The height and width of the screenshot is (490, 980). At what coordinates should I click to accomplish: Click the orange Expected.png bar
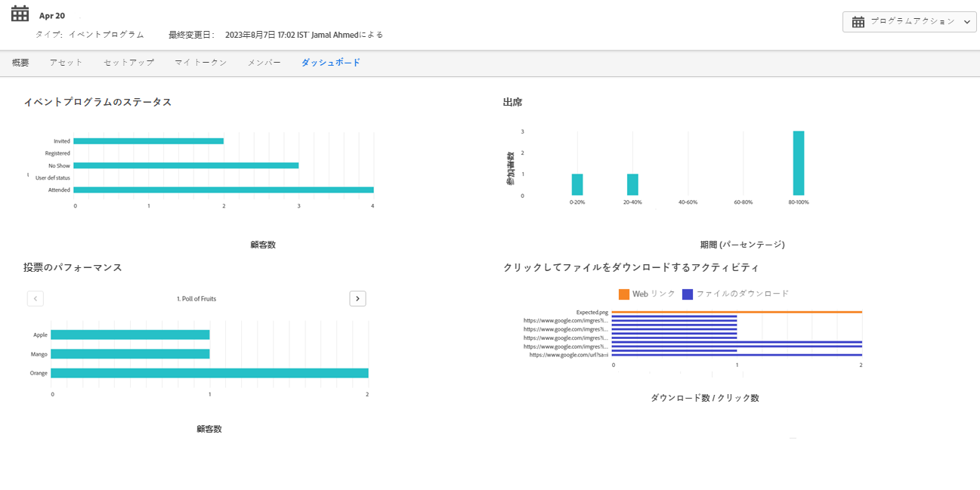[737, 312]
